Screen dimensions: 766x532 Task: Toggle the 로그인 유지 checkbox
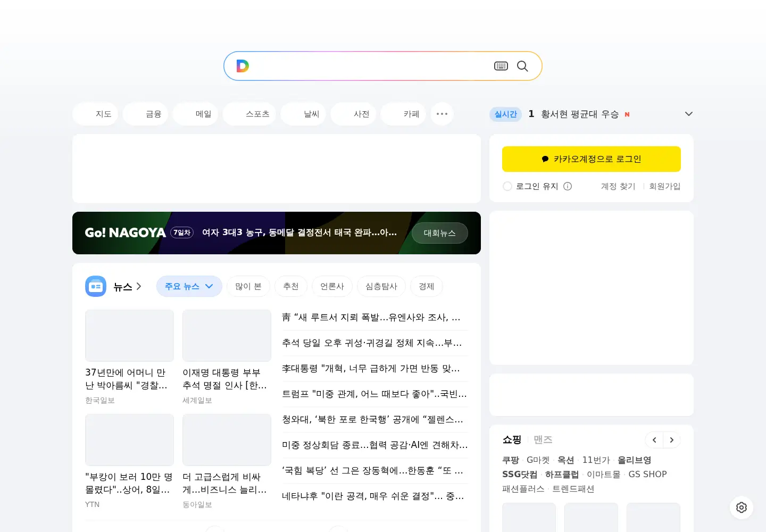(507, 186)
